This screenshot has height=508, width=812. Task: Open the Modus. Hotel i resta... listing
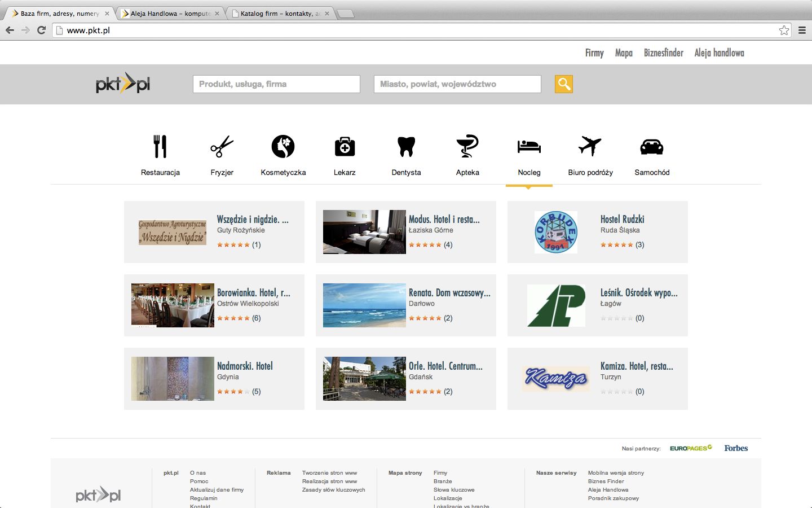coord(444,219)
